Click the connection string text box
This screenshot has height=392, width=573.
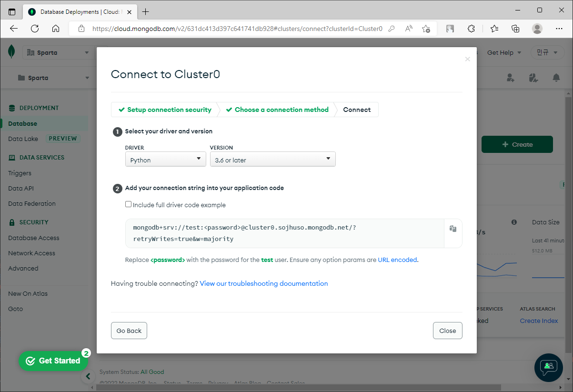pyautogui.click(x=285, y=233)
